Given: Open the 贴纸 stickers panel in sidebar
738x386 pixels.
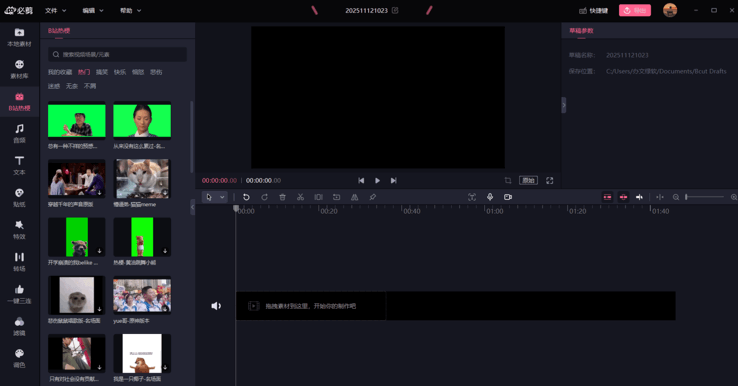Looking at the screenshot, I should pyautogui.click(x=19, y=197).
